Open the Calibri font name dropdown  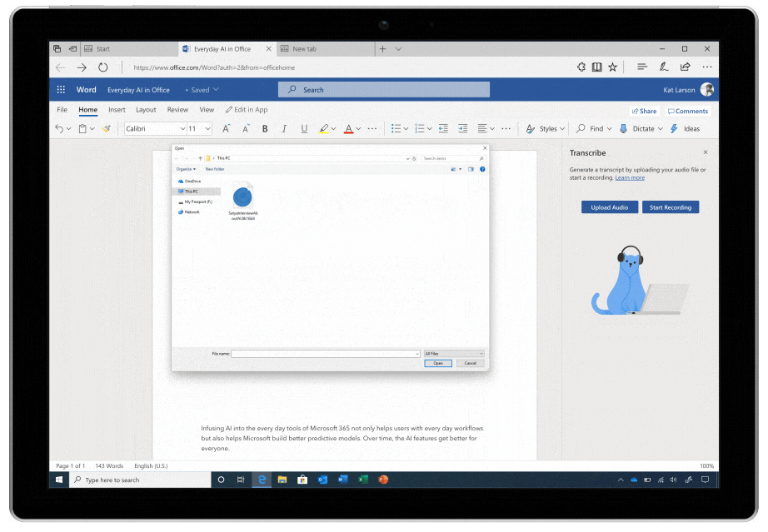182,129
